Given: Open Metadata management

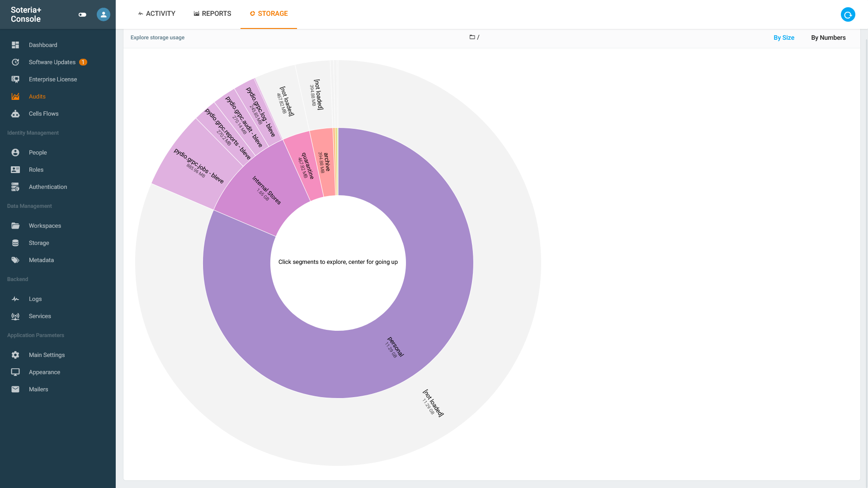Looking at the screenshot, I should 41,260.
